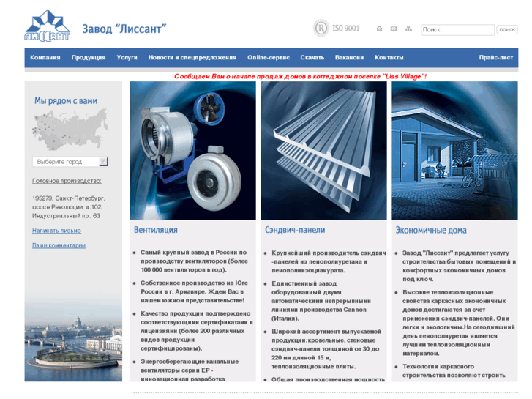Viewport: 532px width, 399px height.
Task: Click the ventilation fans image
Action: (192, 150)
